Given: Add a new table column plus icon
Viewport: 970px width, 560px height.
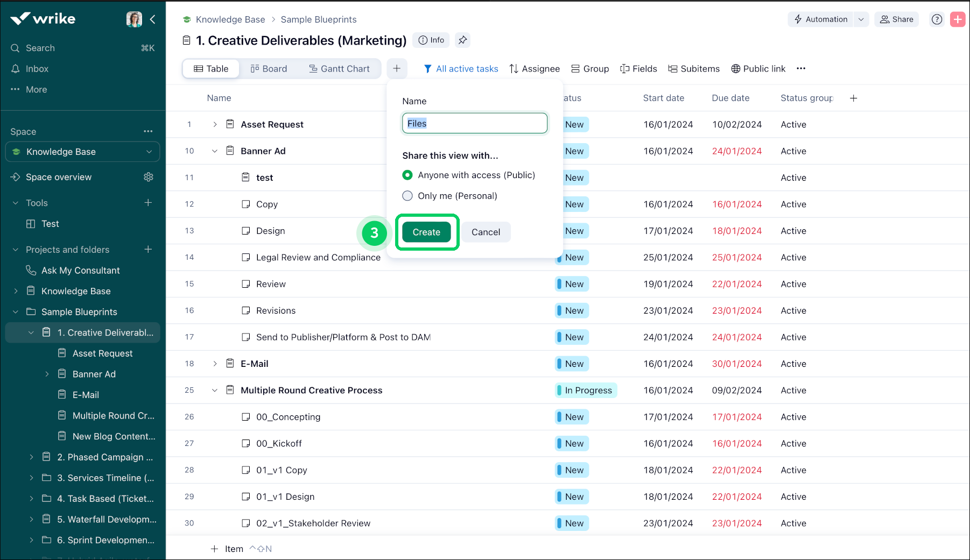Looking at the screenshot, I should [x=853, y=98].
